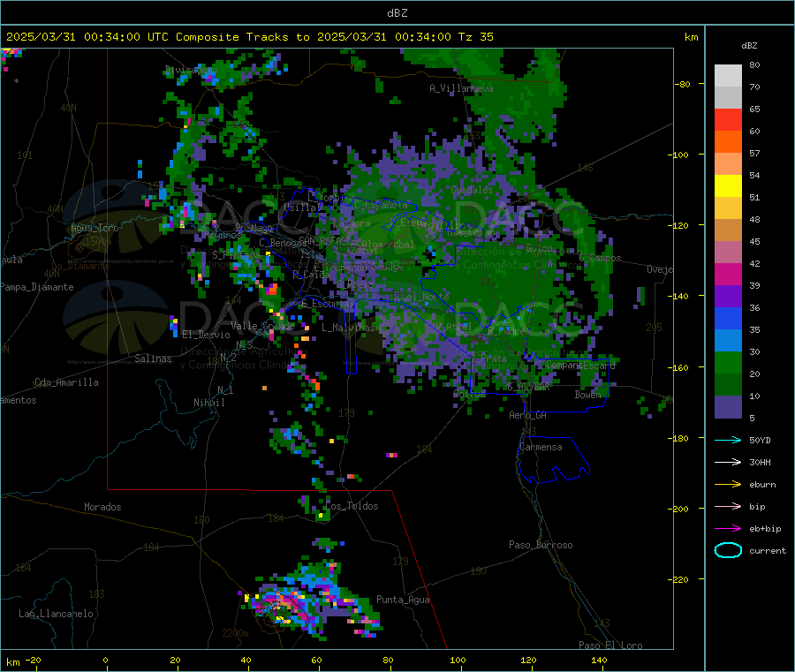Viewport: 795px width, 672px height.
Task: Click the C_Campos map label
Action: click(x=601, y=258)
